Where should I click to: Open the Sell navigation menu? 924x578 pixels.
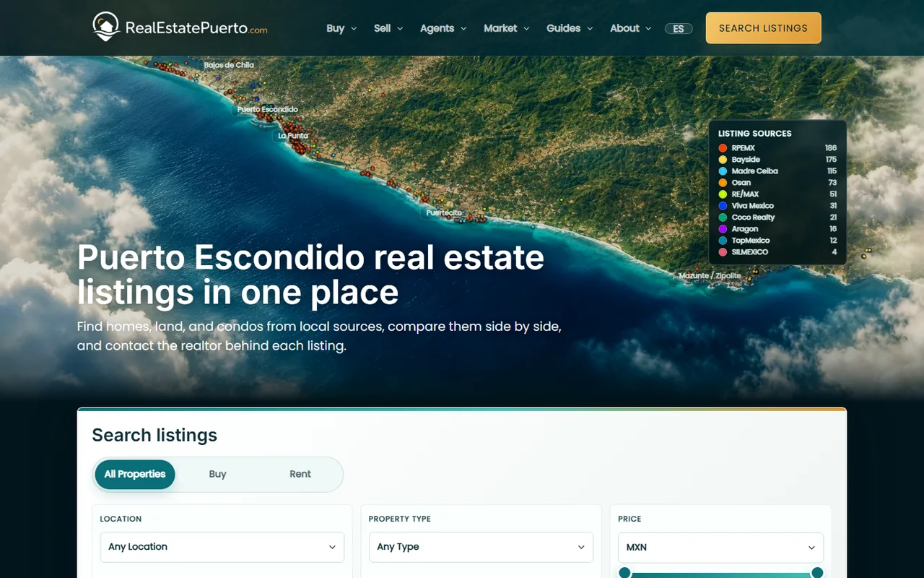[388, 28]
